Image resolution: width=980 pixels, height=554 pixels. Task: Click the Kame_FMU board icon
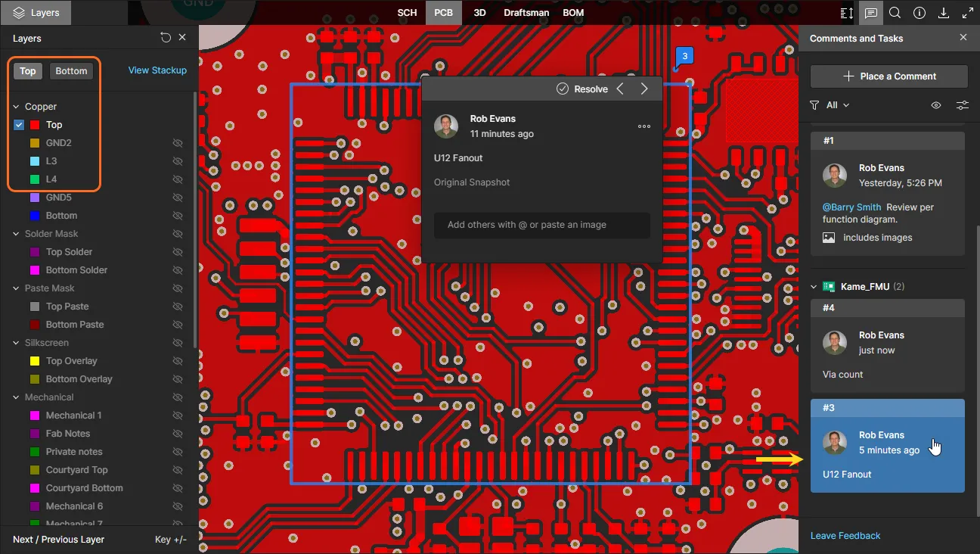click(829, 287)
